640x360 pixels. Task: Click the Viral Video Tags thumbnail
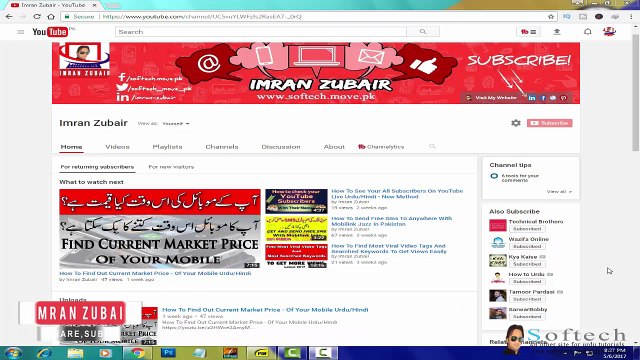click(296, 256)
